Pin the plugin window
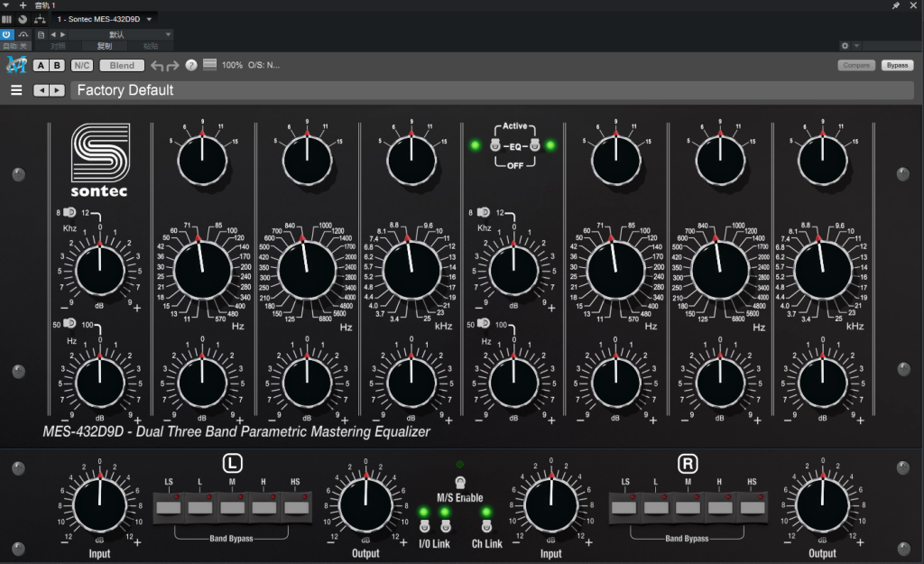Image resolution: width=924 pixels, height=564 pixels. click(x=896, y=5)
